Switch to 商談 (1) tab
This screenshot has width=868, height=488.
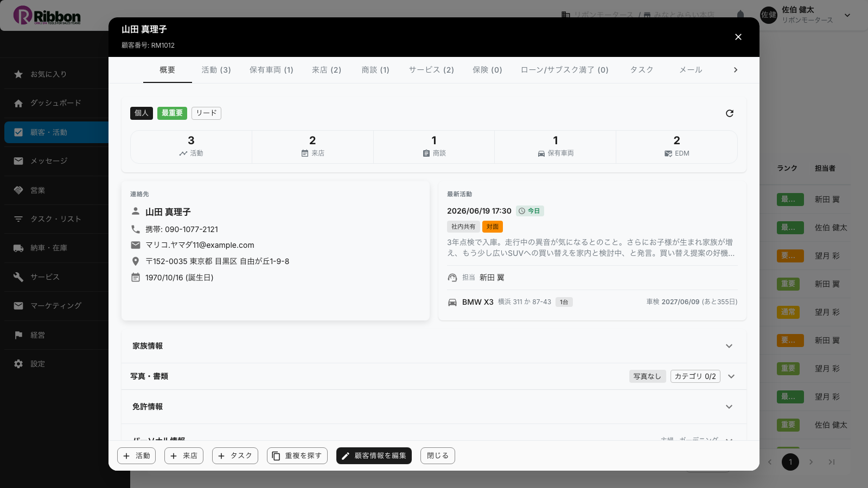pyautogui.click(x=375, y=70)
